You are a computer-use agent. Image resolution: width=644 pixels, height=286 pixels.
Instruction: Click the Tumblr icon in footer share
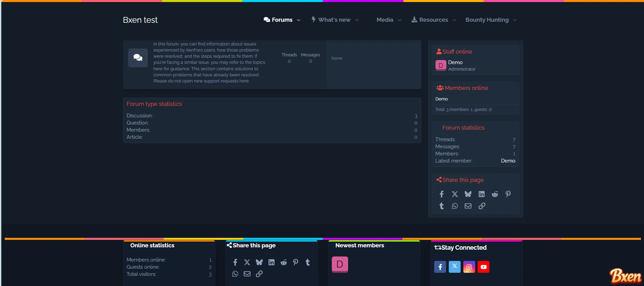coord(307,262)
